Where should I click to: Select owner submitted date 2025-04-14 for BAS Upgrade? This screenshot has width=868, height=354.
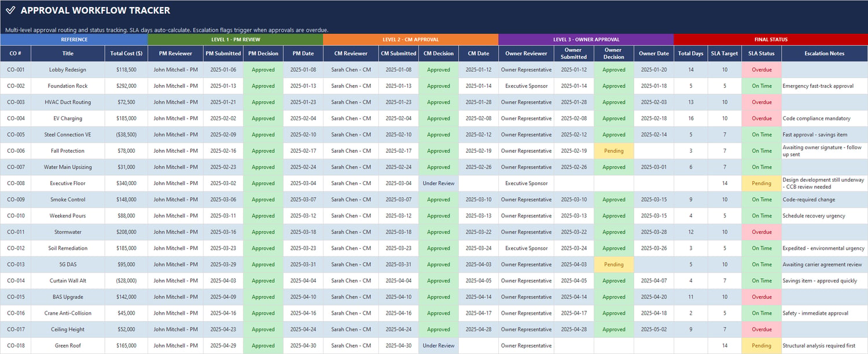pos(574,296)
